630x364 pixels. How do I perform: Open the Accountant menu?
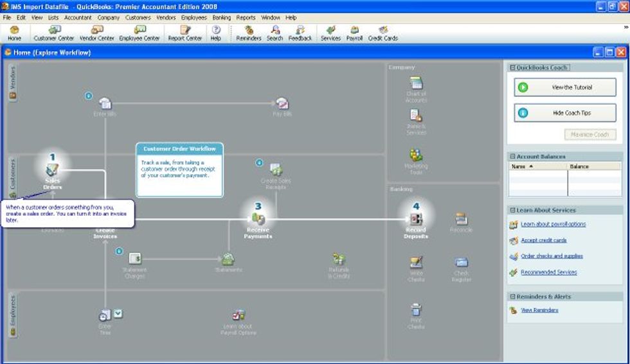tap(78, 18)
